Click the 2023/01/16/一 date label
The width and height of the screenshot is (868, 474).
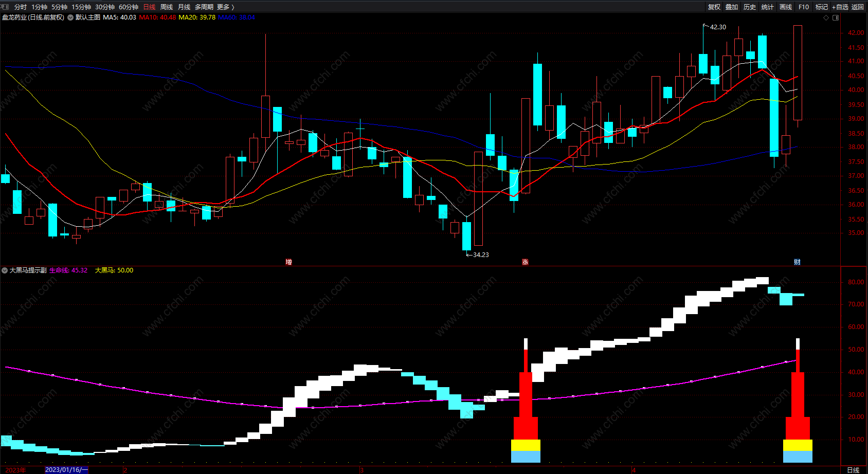[x=66, y=470]
